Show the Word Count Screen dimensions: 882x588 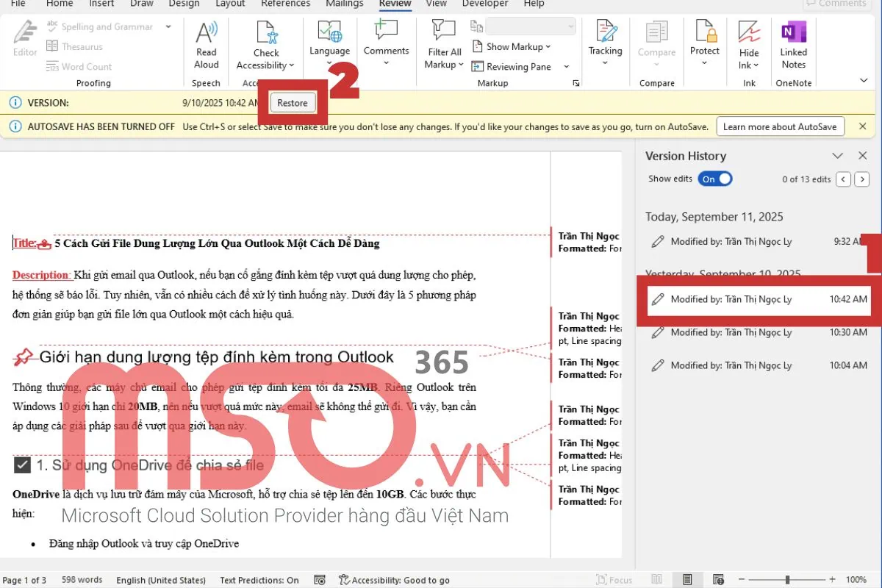coord(79,66)
